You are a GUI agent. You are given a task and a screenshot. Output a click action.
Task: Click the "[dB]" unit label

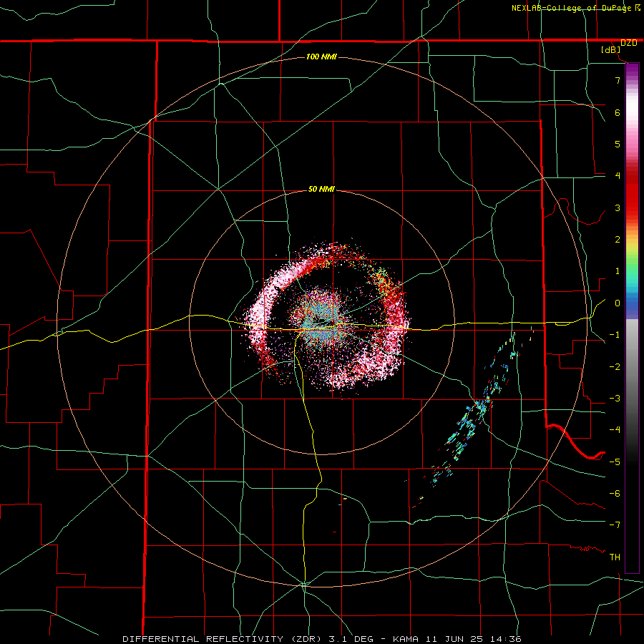click(x=611, y=50)
